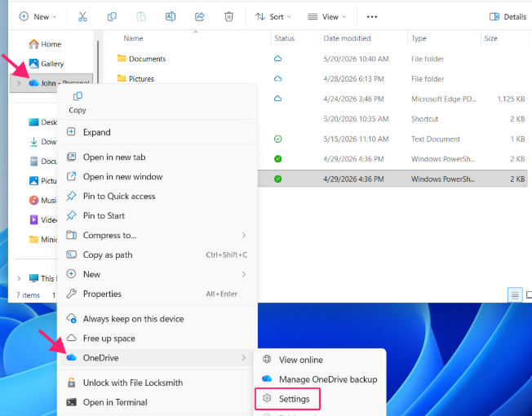This screenshot has width=532, height=416.
Task: Click the Cut scissors icon in toolbar
Action: [82, 16]
